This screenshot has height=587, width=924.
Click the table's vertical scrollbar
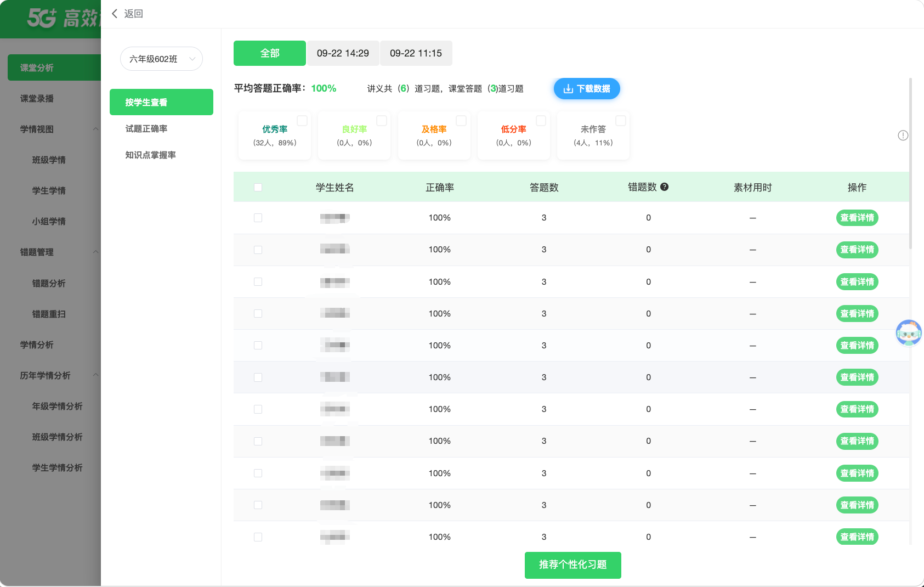tap(910, 165)
